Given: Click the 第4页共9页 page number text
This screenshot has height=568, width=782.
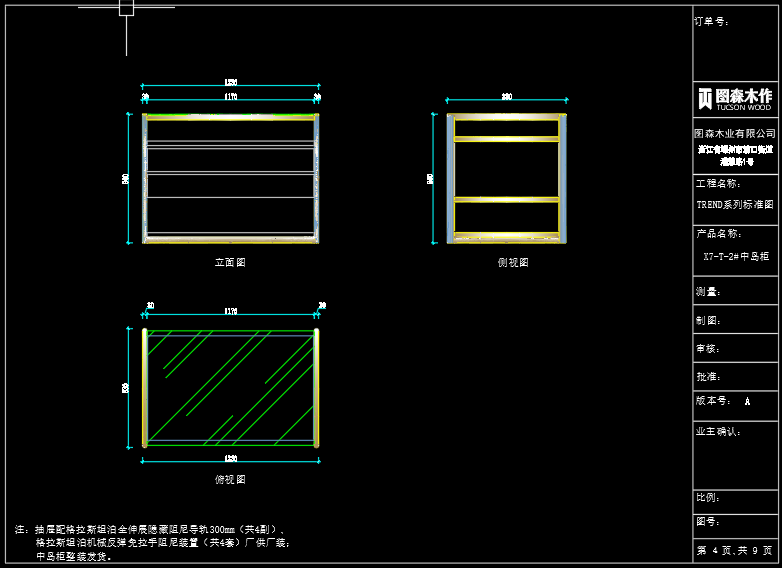Looking at the screenshot, I should tap(734, 551).
